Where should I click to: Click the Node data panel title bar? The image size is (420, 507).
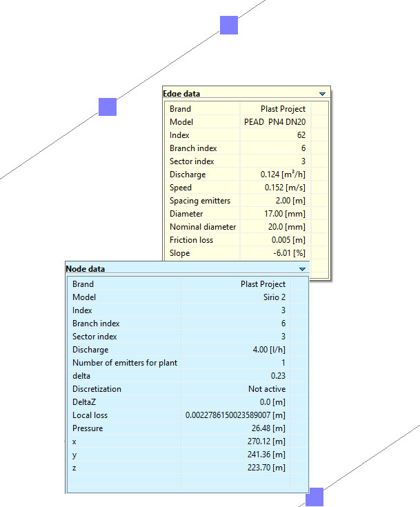click(179, 269)
